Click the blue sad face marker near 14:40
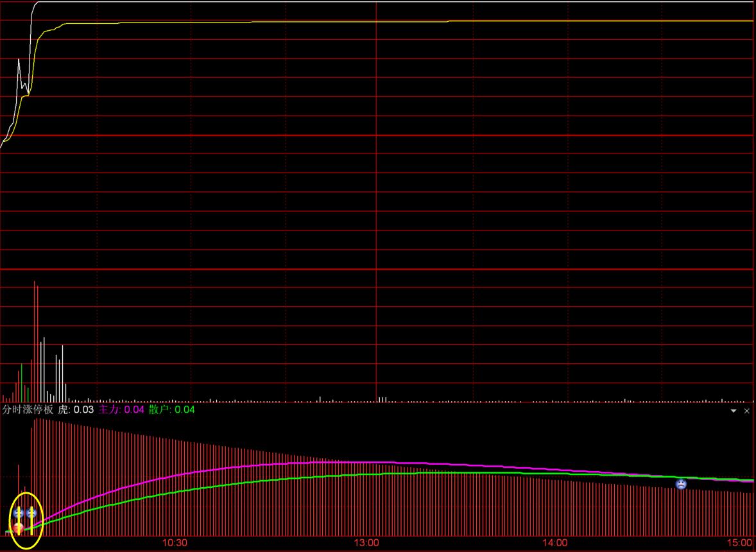The height and width of the screenshot is (552, 756). tap(681, 484)
